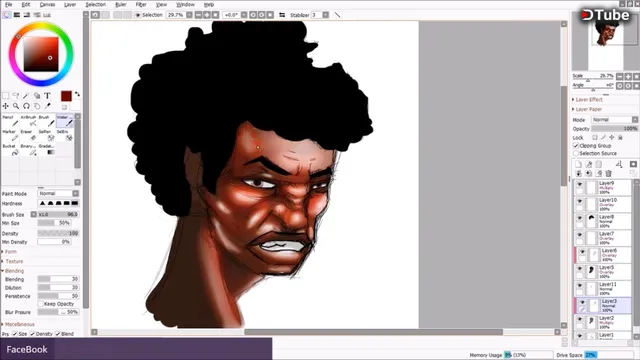Expand the Layer Paper section
Viewport: 640px width, 360px height.
pos(588,109)
